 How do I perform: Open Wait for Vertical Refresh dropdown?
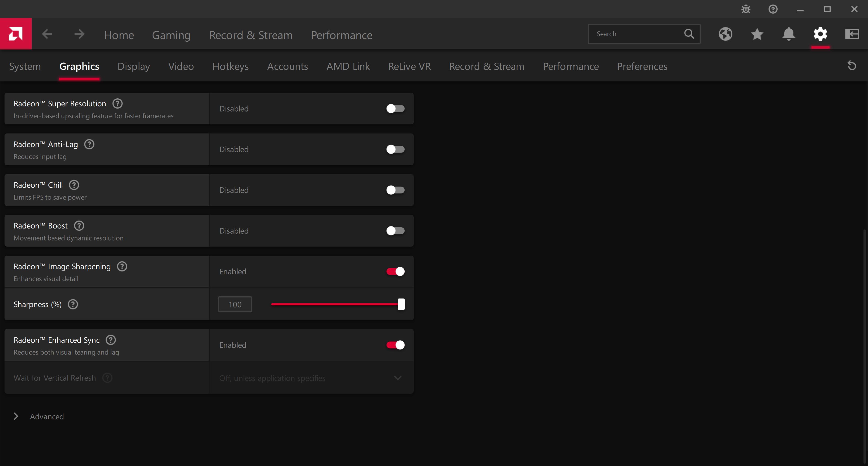311,378
